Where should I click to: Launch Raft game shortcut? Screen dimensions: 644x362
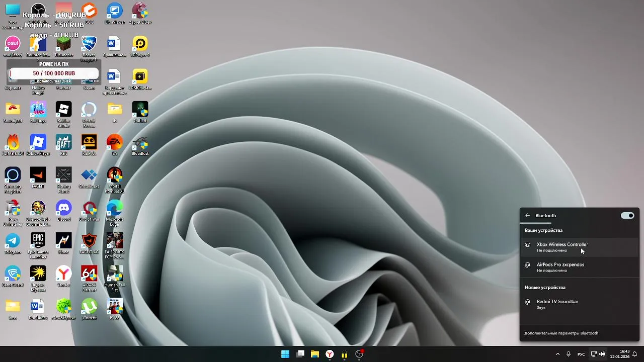click(x=63, y=145)
